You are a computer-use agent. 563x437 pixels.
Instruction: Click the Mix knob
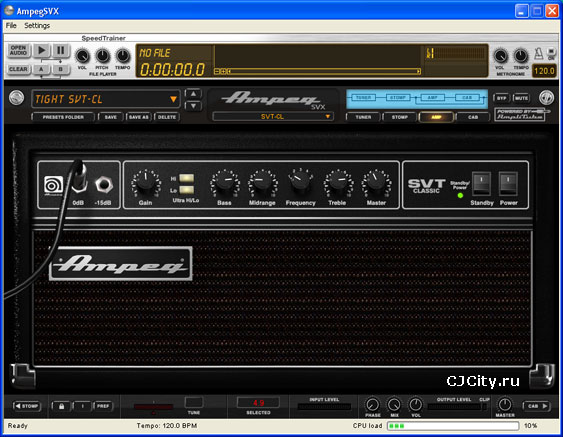click(x=394, y=405)
